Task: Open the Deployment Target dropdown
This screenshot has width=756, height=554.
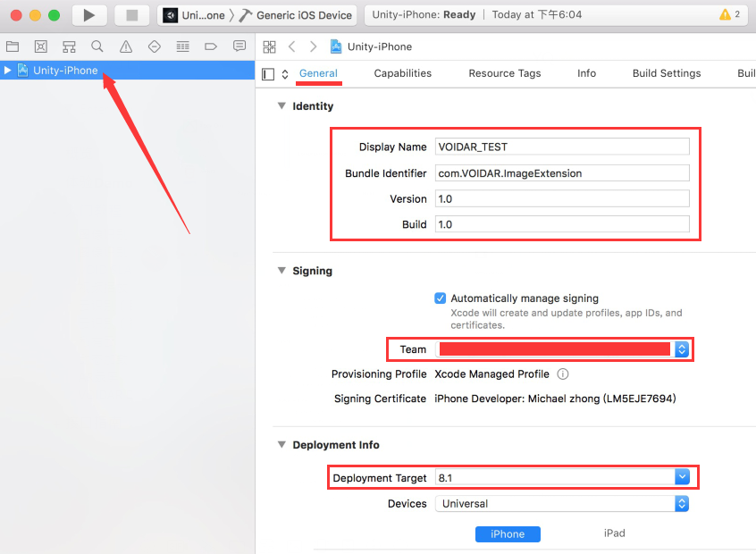Action: click(x=682, y=477)
